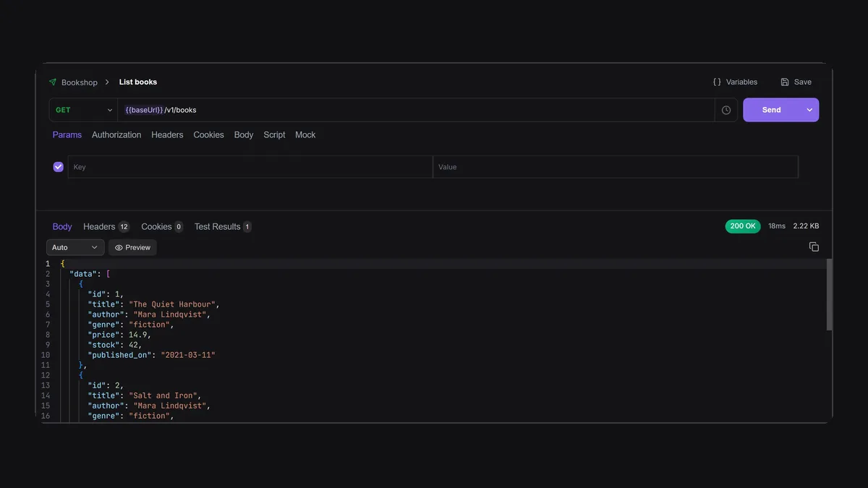Click the 18ms response time
This screenshot has width=868, height=488.
777,226
